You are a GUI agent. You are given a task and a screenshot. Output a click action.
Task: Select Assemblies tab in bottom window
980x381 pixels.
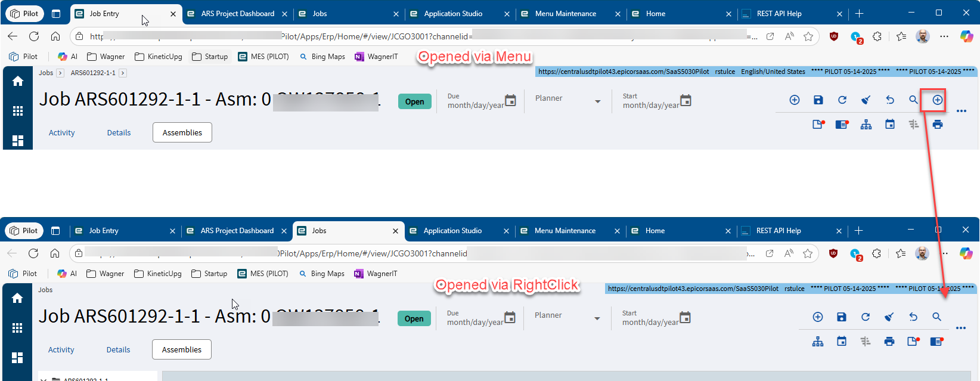coord(182,349)
